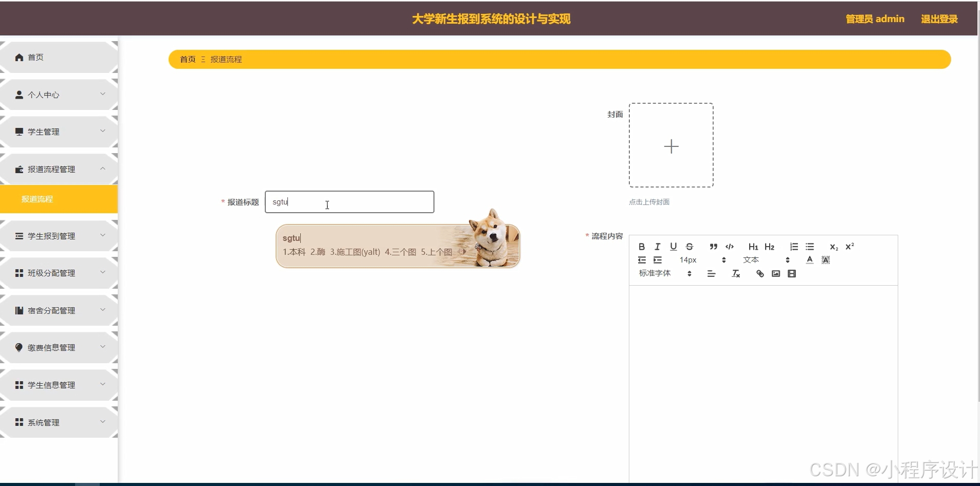Screen dimensions: 980x486
Task: Apply Heading 2 style
Action: 769,247
